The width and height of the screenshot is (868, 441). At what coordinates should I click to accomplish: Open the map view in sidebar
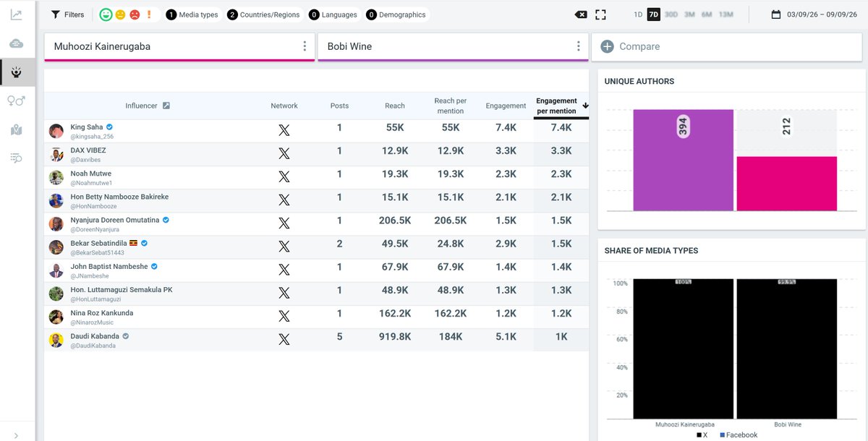pyautogui.click(x=16, y=130)
